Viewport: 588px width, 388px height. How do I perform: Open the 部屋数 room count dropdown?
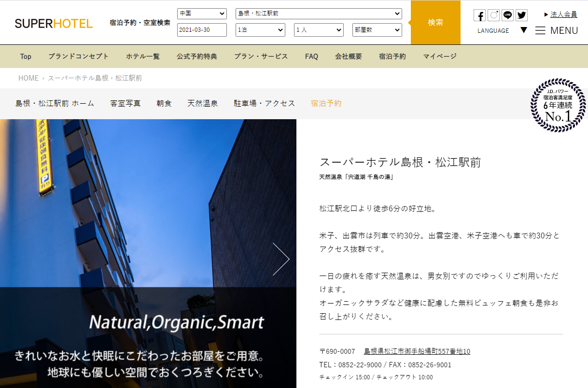377,30
